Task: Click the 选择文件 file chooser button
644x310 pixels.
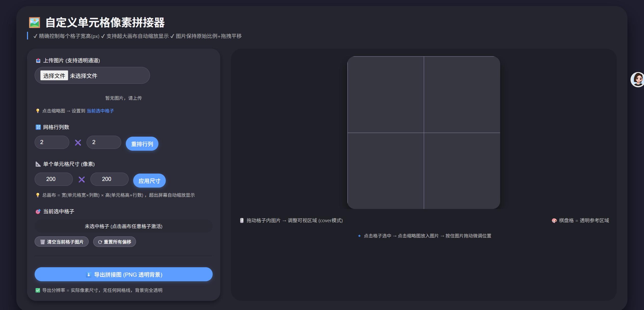Action: (x=54, y=76)
